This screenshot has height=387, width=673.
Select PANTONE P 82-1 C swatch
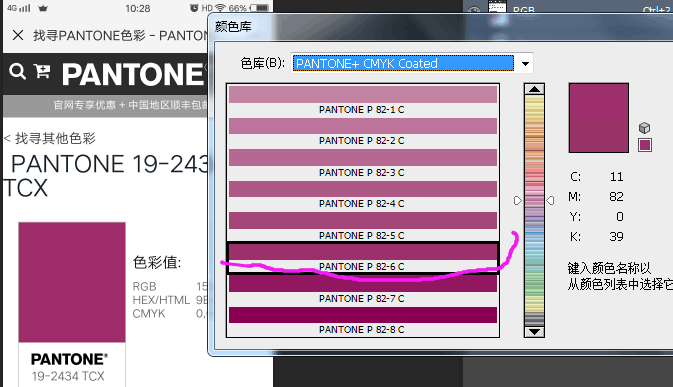(363, 100)
